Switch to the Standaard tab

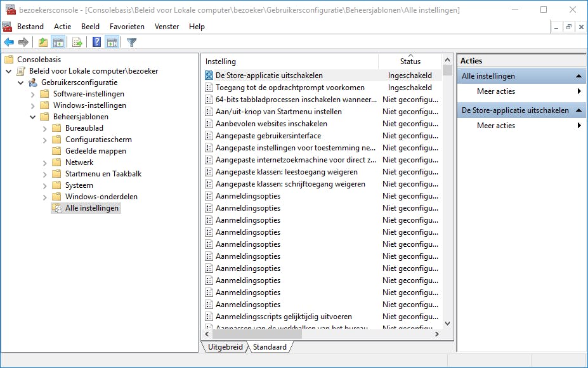[270, 347]
